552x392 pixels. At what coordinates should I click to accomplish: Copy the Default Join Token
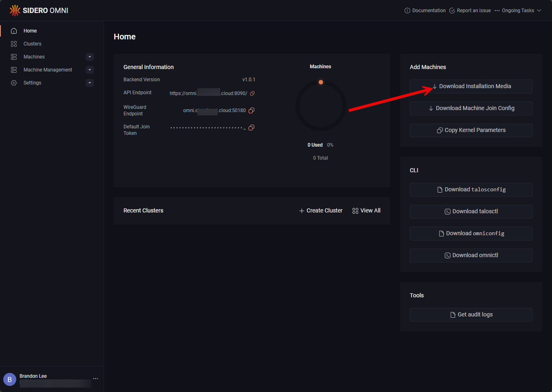click(x=251, y=128)
